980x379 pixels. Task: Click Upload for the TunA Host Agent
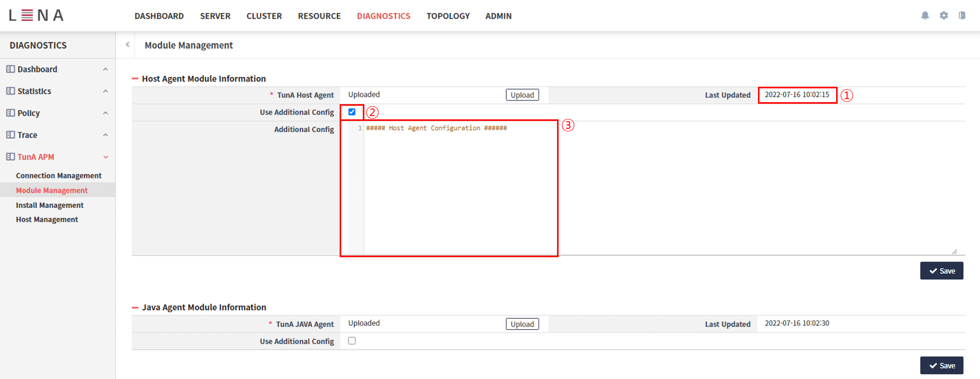522,95
